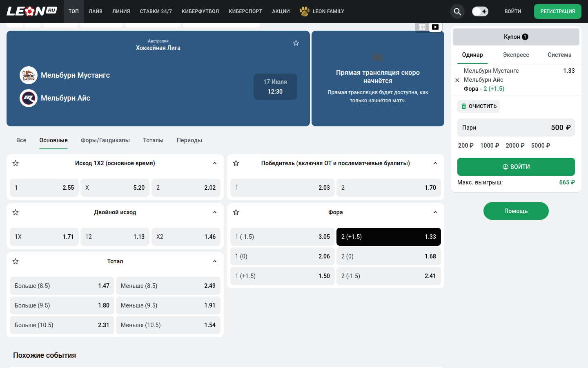Favorite the Фора market with its star
The width and height of the screenshot is (588, 368).
236,212
